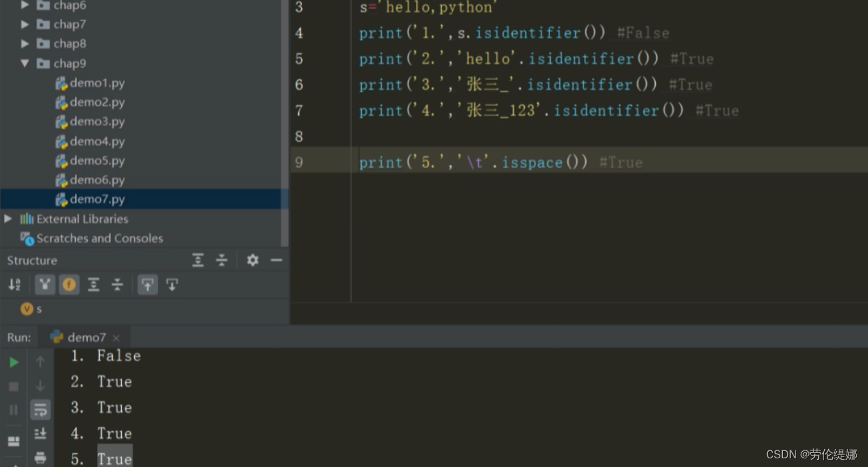Expand External Libraries node
The height and width of the screenshot is (467, 868).
[x=8, y=218]
